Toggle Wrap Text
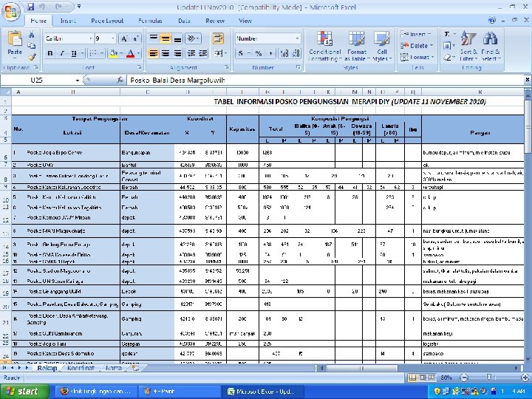The width and height of the screenshot is (532, 399). point(218,38)
